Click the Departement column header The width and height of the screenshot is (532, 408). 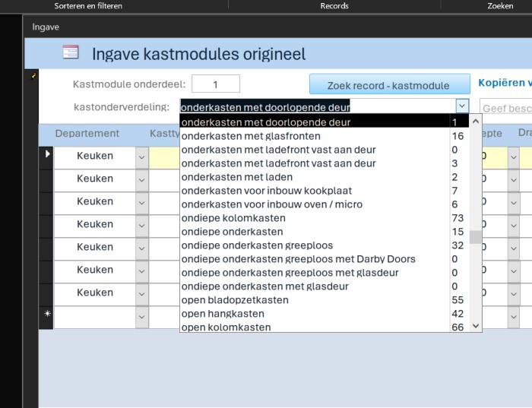pyautogui.click(x=87, y=133)
